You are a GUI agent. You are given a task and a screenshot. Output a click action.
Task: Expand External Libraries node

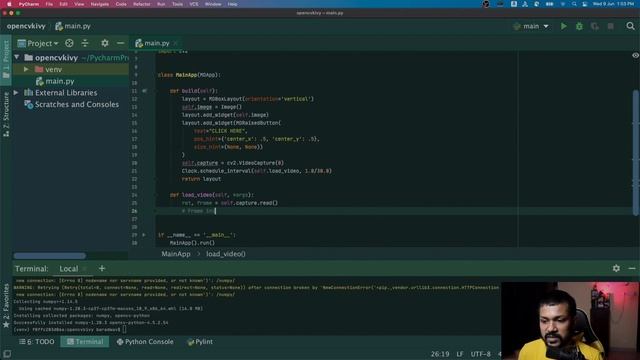[16, 93]
